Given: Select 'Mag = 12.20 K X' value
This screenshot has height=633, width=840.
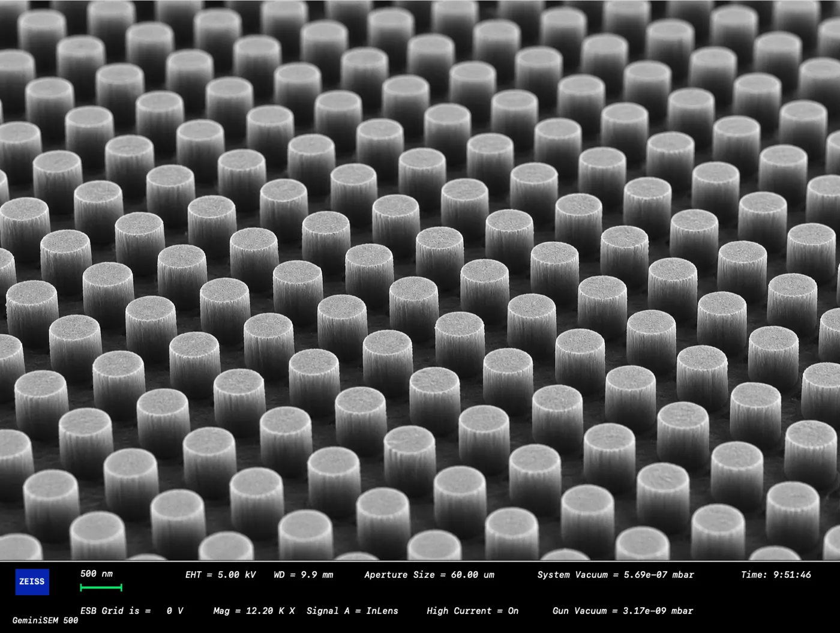Looking at the screenshot, I should tap(254, 611).
